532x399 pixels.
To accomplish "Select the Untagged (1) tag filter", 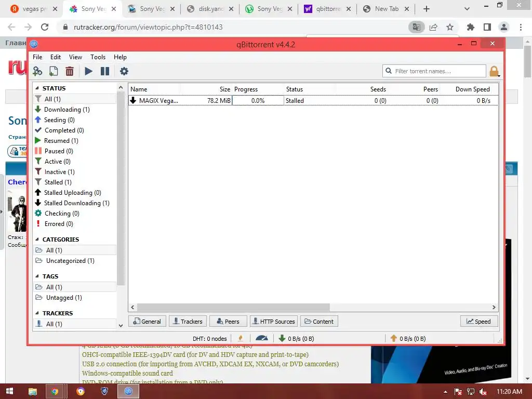I will pyautogui.click(x=75, y=298).
